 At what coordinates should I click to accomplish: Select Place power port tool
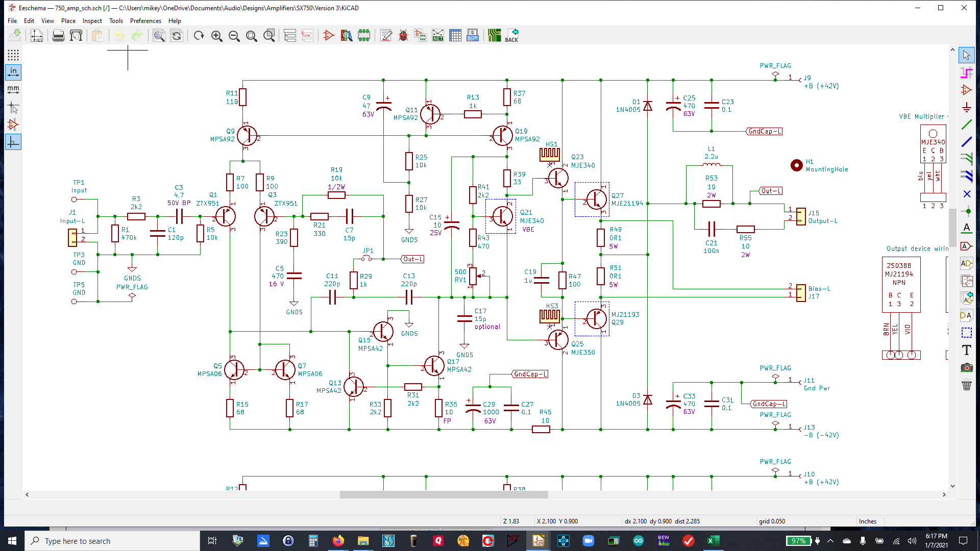(966, 107)
